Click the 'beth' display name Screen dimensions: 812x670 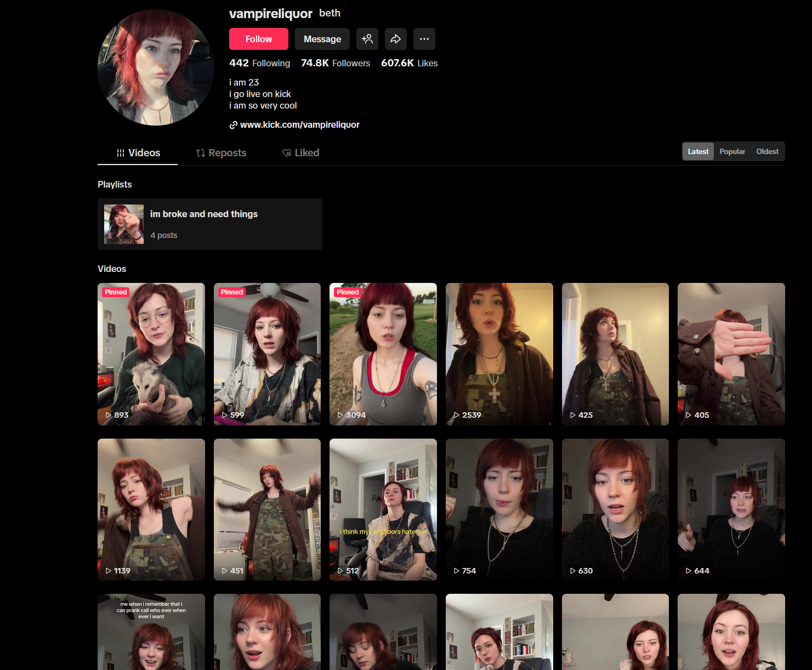[330, 13]
